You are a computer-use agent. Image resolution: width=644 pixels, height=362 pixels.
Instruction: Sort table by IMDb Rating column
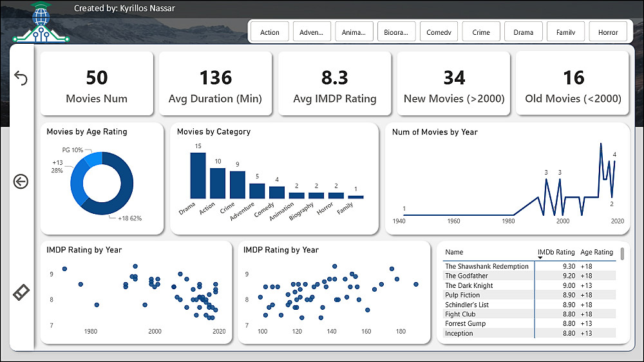pyautogui.click(x=556, y=252)
